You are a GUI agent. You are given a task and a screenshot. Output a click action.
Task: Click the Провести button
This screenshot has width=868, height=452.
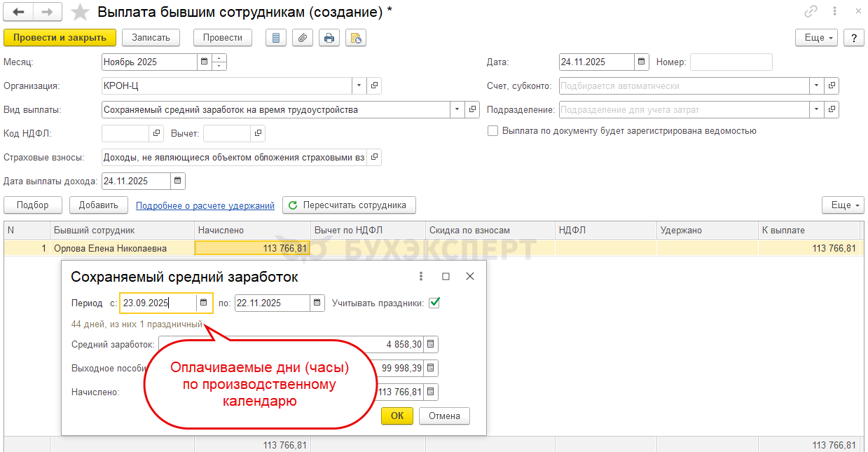223,38
